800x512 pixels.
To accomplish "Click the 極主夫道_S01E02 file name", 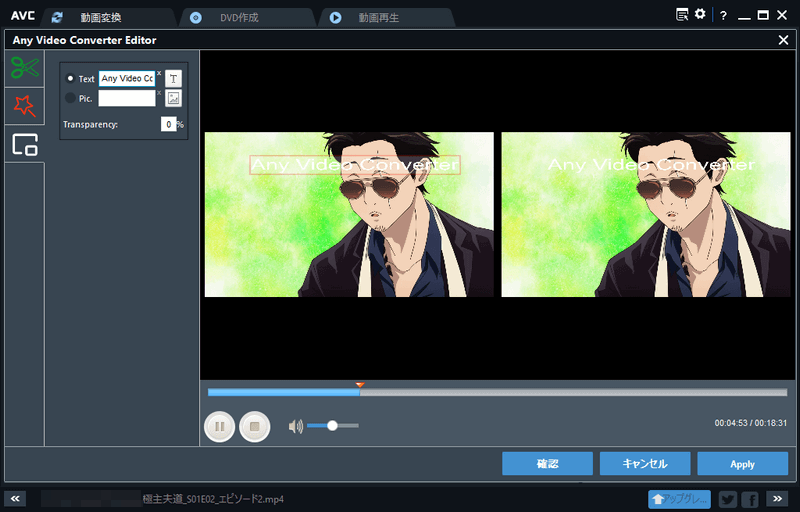I will click(x=213, y=499).
